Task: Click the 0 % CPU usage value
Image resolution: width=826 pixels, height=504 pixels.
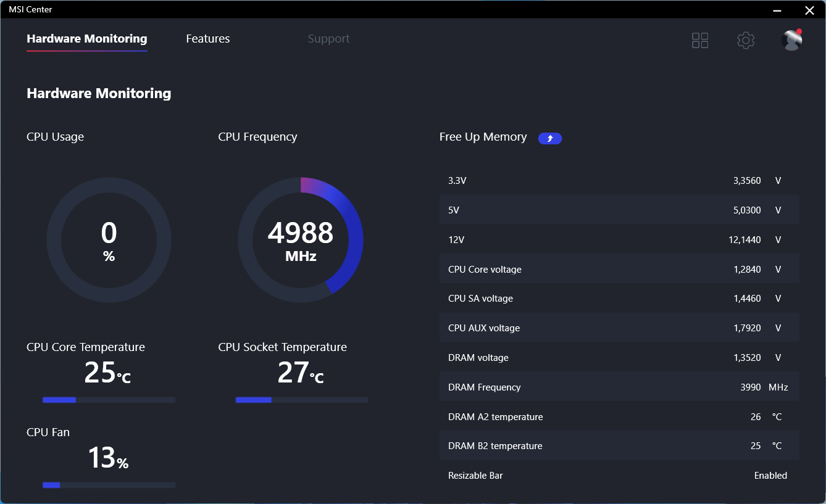Action: 109,241
